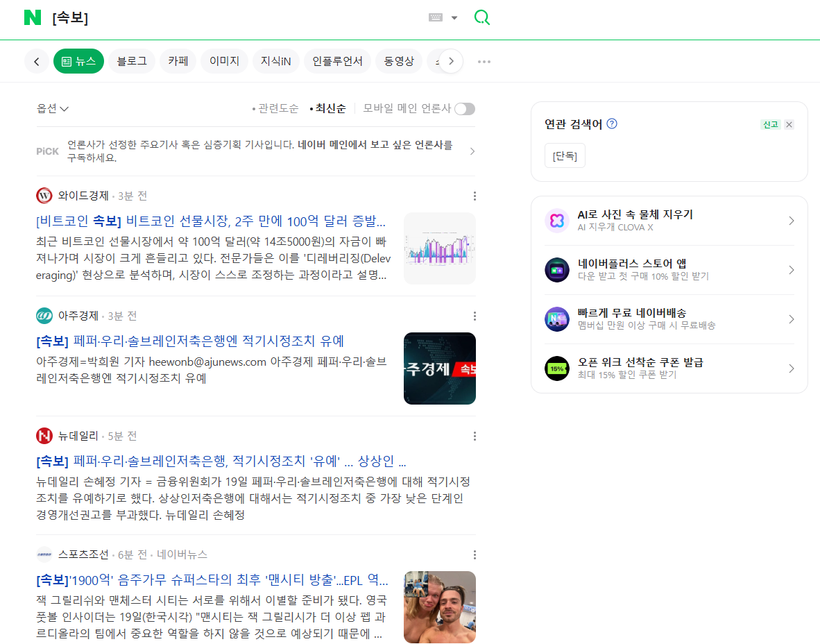Click the 와이드경제 press logo
This screenshot has width=820, height=644.
pos(44,196)
